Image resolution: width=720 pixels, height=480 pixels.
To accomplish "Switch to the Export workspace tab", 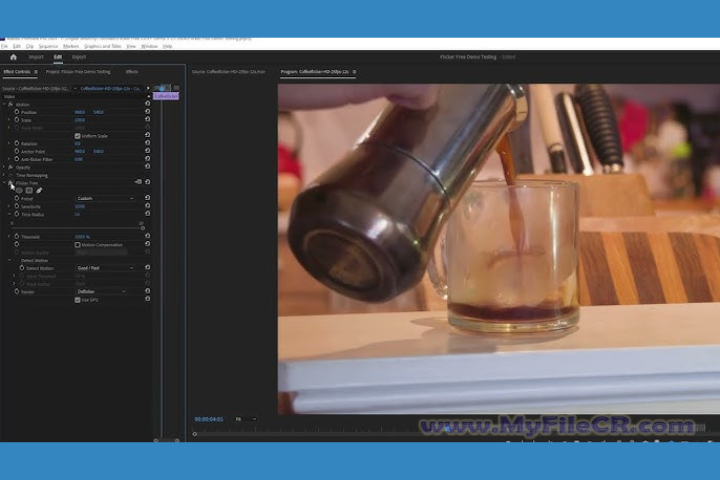I will click(x=79, y=57).
